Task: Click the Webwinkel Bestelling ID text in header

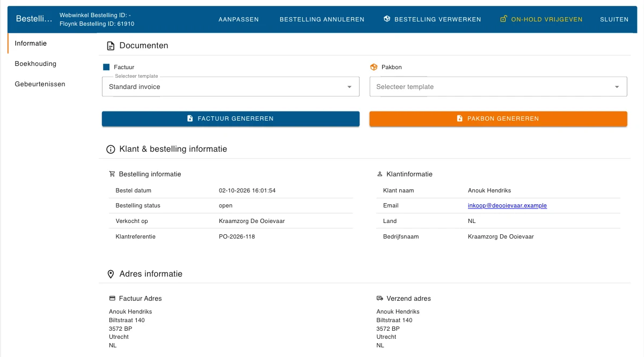Action: click(x=95, y=16)
